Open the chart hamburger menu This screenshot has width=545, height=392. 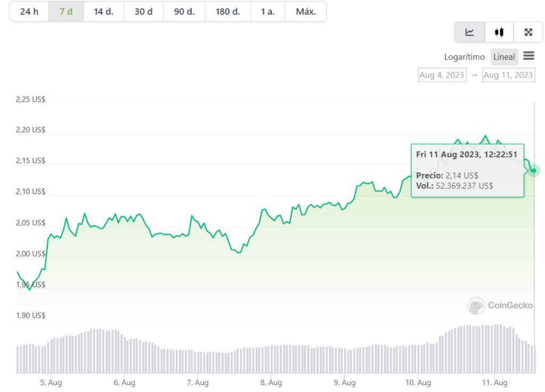point(529,56)
